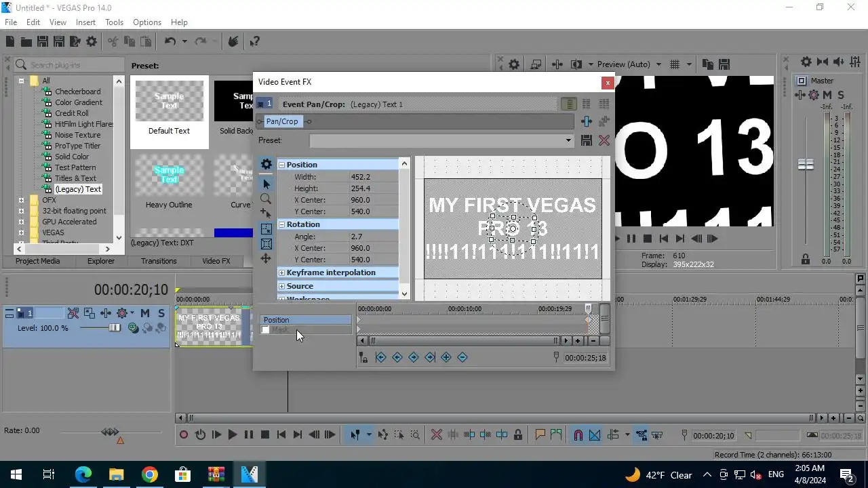The image size is (868, 488).
Task: Expand the GPU Accelerated folder
Action: [x=21, y=222]
